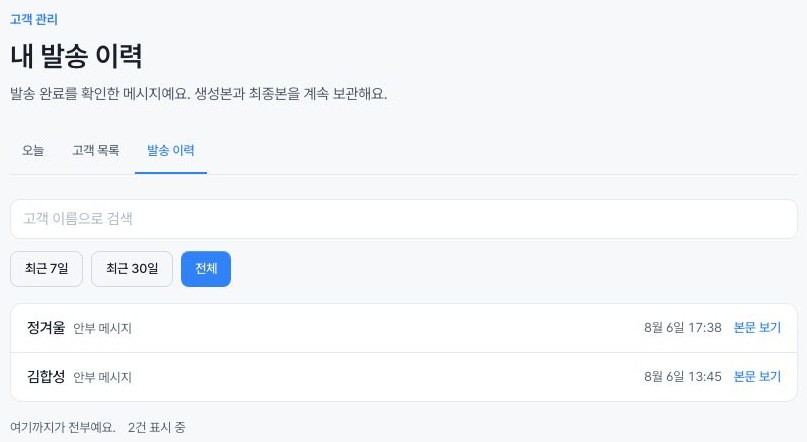Image resolution: width=807 pixels, height=442 pixels.
Task: Switch to the 오늘 tab
Action: pos(33,150)
